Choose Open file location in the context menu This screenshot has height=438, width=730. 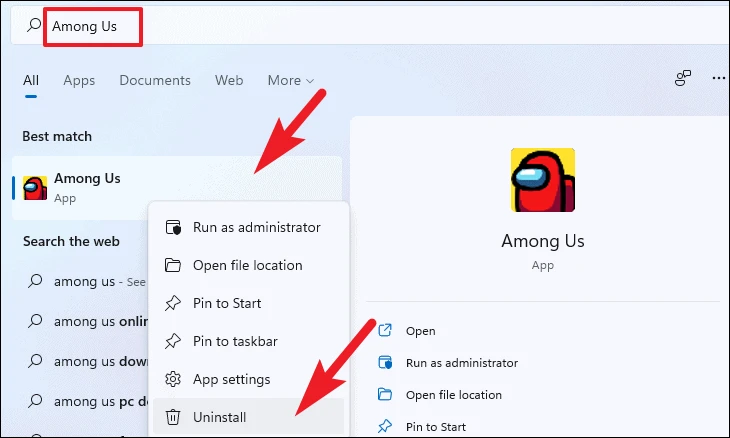point(249,265)
